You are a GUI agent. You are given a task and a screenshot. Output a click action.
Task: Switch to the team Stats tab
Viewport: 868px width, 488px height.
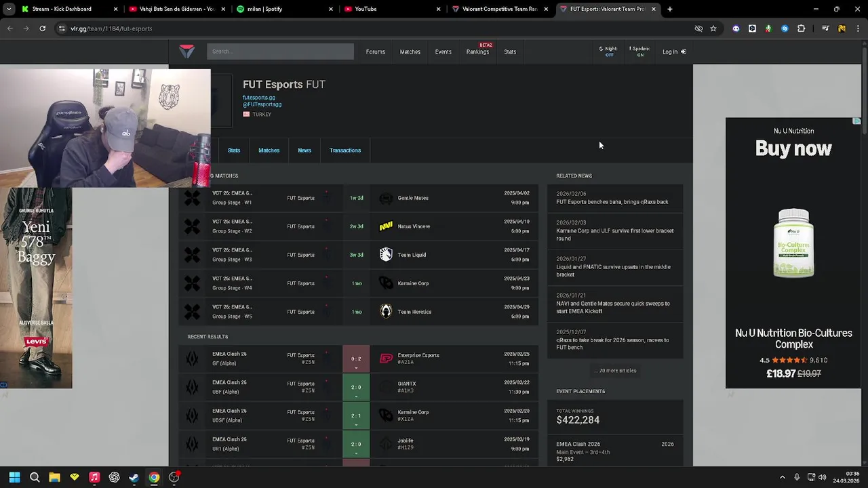pos(234,150)
